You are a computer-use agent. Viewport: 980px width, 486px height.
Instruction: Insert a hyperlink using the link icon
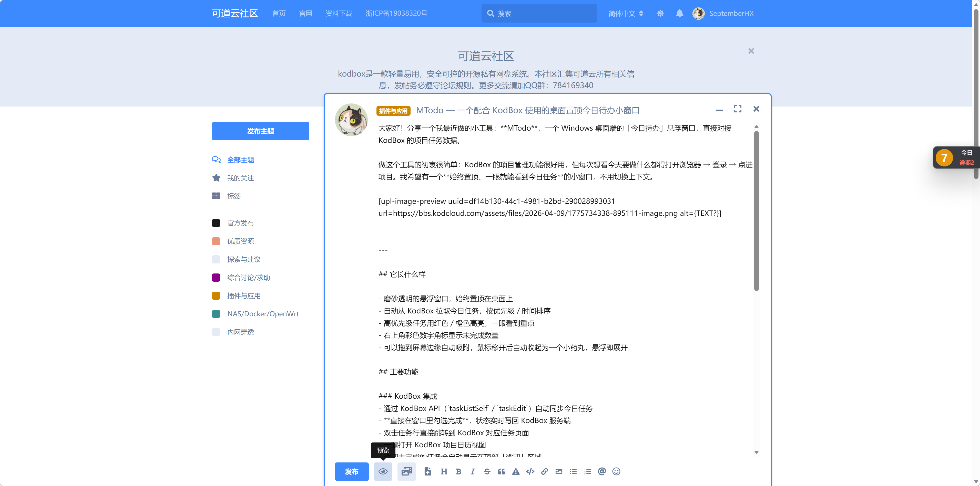tap(544, 472)
